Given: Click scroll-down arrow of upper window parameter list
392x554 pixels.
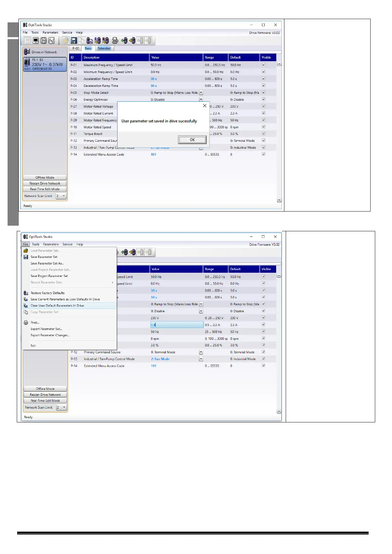Looking at the screenshot, I should coord(279,200).
